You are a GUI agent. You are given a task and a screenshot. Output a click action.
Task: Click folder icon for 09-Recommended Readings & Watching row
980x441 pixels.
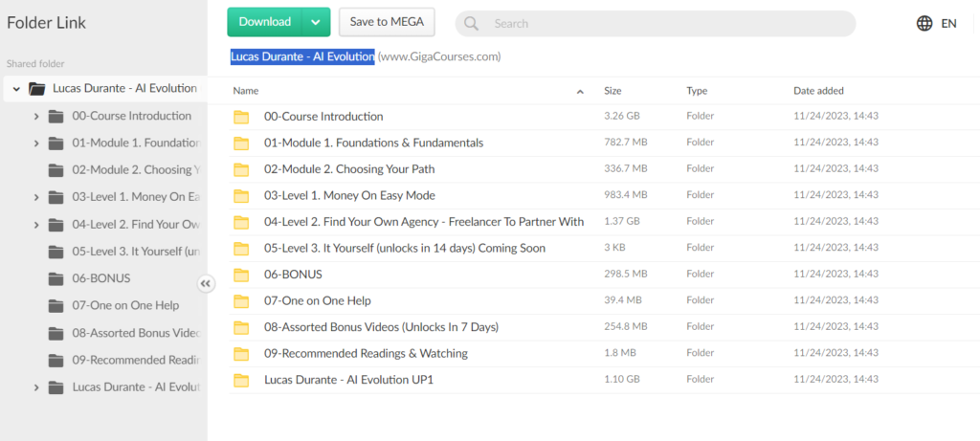241,354
